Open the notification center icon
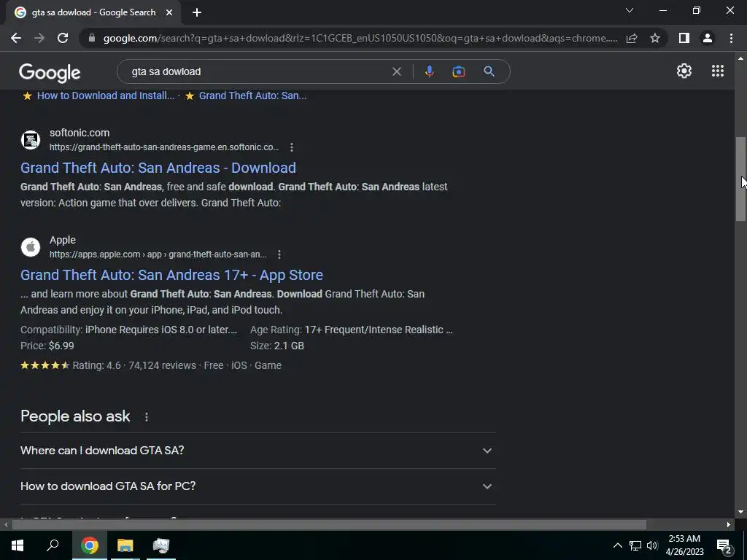This screenshot has height=560, width=747. point(724,546)
